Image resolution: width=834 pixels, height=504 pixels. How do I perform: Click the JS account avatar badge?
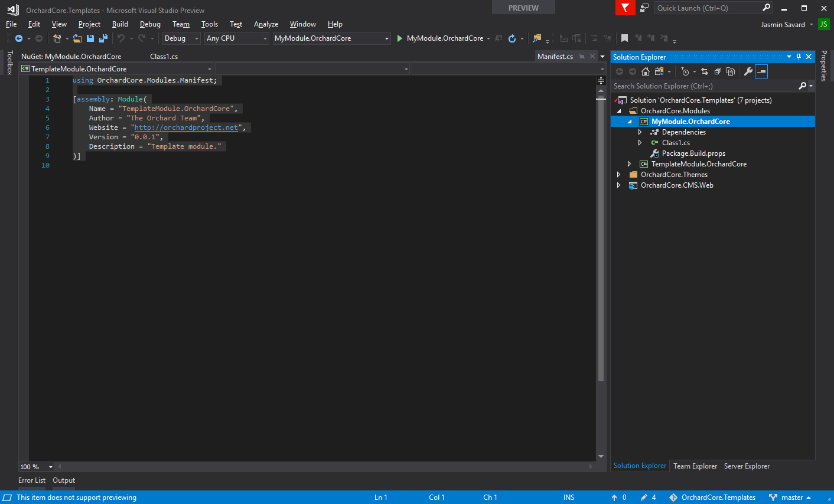pyautogui.click(x=823, y=24)
